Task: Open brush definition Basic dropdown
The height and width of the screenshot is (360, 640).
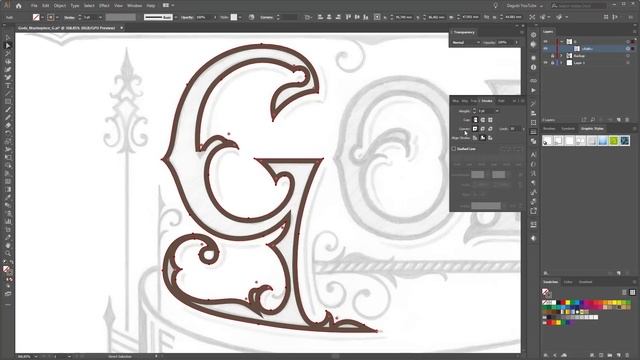Action: click(176, 17)
